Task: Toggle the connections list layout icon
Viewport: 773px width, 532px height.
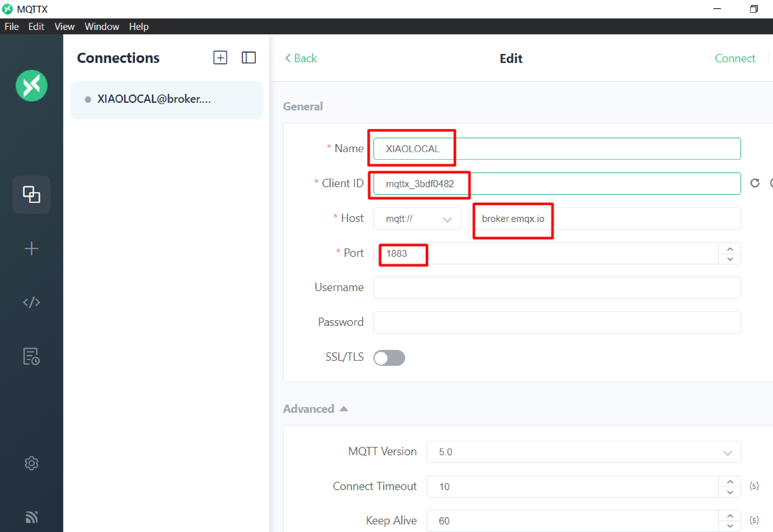Action: pos(248,58)
